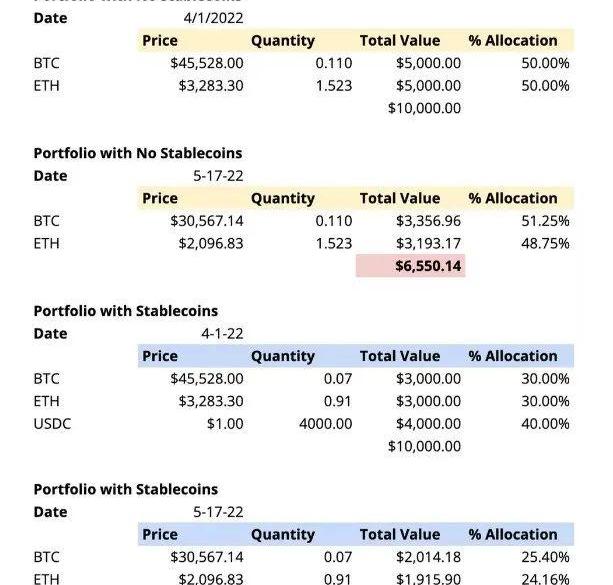Click the 25.40% allocation cell
The width and height of the screenshot is (613, 585).
point(546,556)
